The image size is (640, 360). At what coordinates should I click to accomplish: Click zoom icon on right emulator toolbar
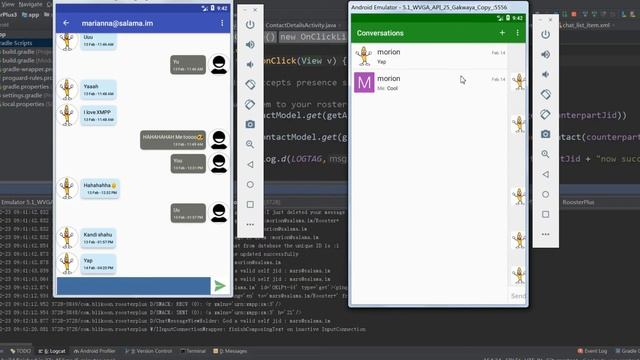pos(546,154)
